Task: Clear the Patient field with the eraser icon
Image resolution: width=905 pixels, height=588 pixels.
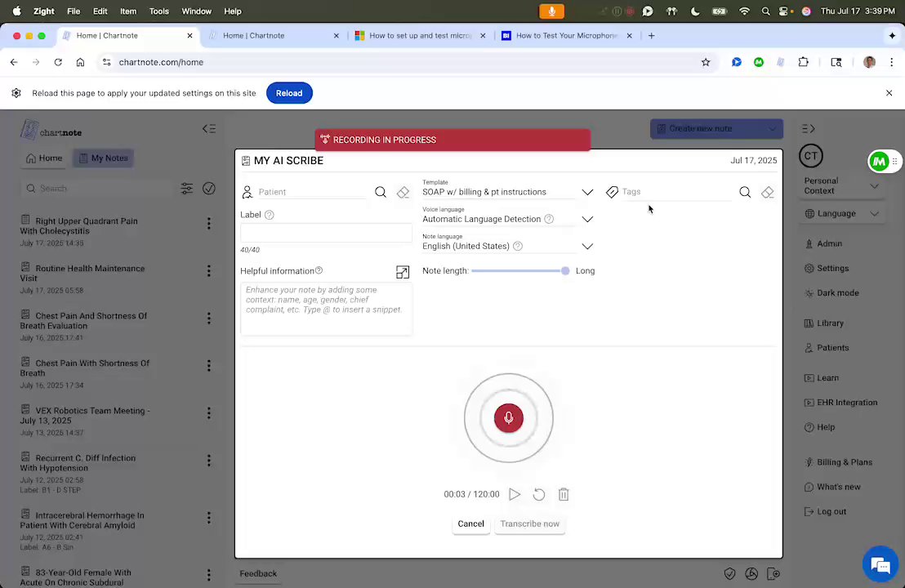Action: click(403, 192)
